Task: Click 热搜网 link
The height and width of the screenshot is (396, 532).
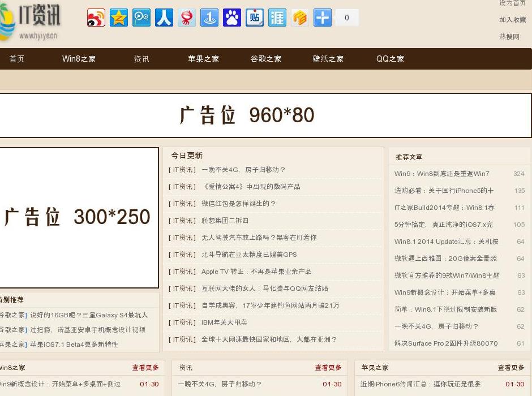Action: coord(509,37)
